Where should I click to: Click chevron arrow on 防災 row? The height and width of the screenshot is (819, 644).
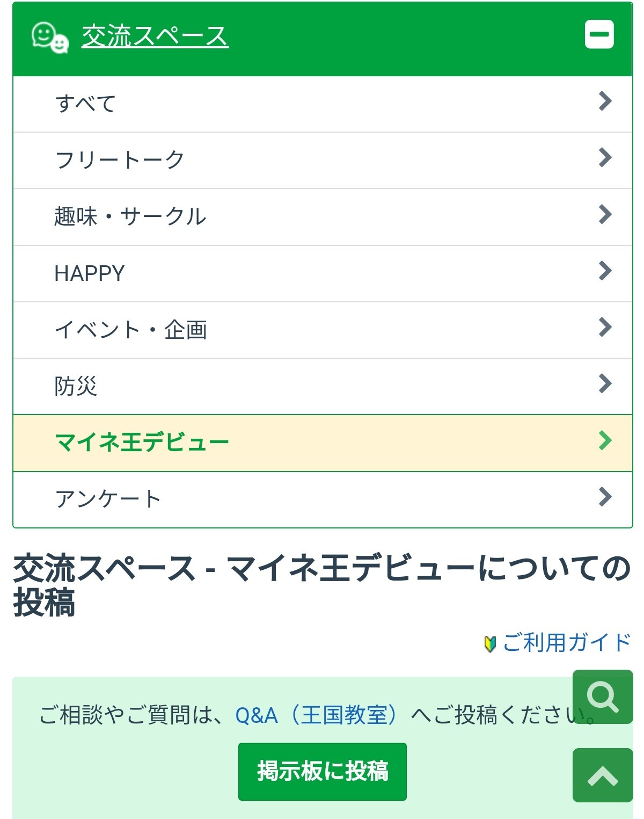pos(605,383)
